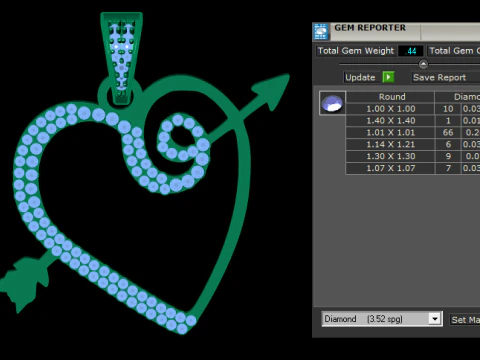Click the Update button label
Screen dimensions: 480x360
pyautogui.click(x=360, y=77)
